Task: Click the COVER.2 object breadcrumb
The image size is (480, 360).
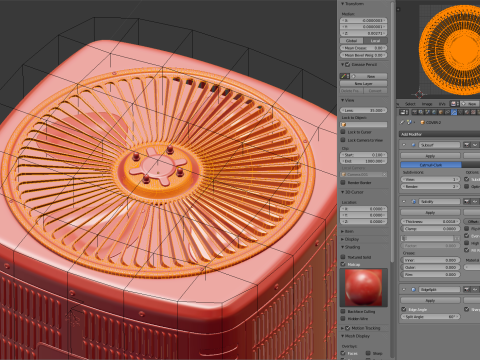Action: pyautogui.click(x=431, y=122)
